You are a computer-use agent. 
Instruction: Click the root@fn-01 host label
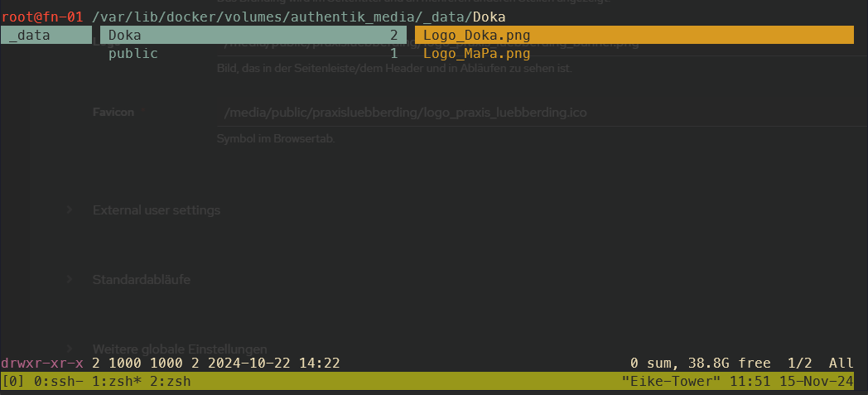click(42, 17)
